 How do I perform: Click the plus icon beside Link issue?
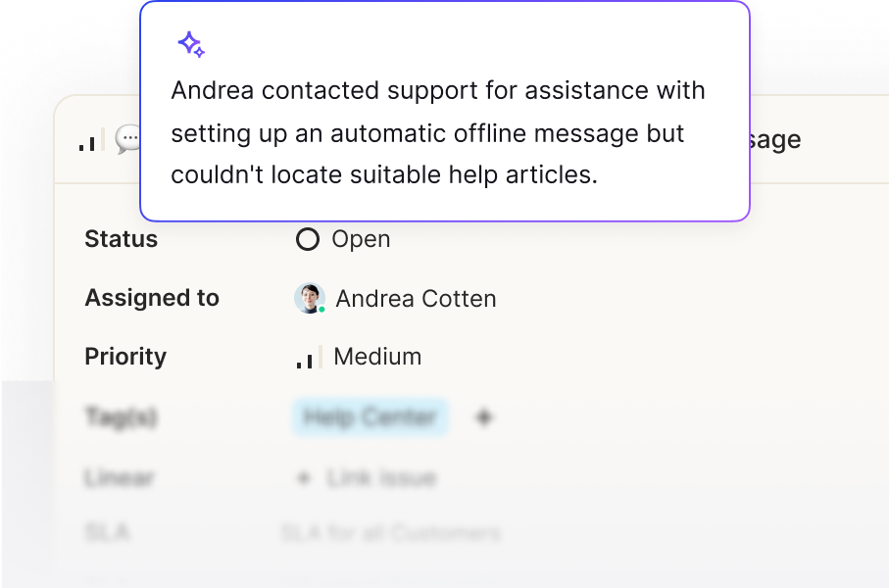303,478
